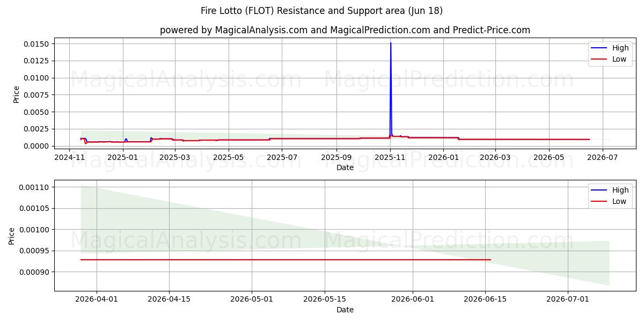Click the '2025-05' x-axis tick label
This screenshot has height=322, width=644.
click(229, 157)
